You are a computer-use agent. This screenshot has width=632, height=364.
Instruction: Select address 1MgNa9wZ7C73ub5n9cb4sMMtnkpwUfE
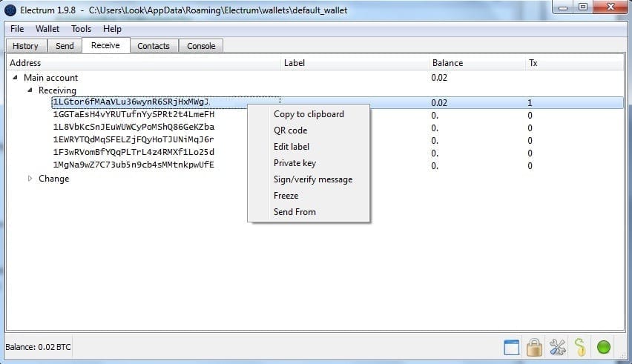click(134, 165)
